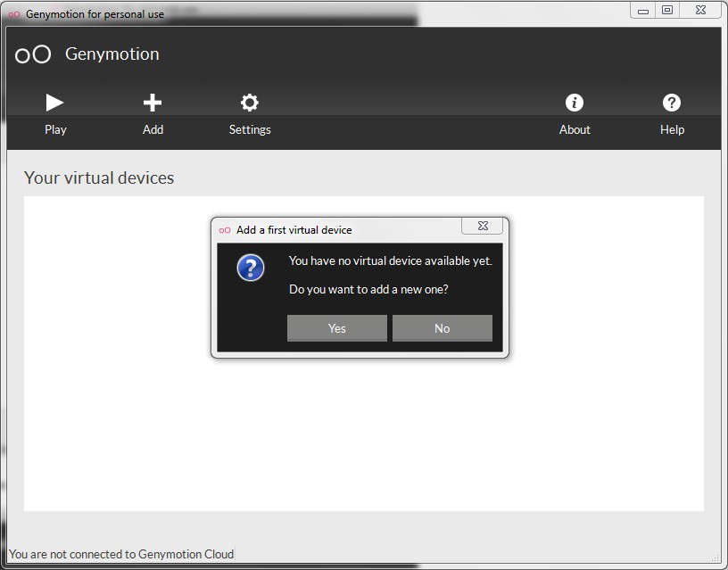
Task: Click the Genymotion logo in the header
Action: (x=33, y=54)
